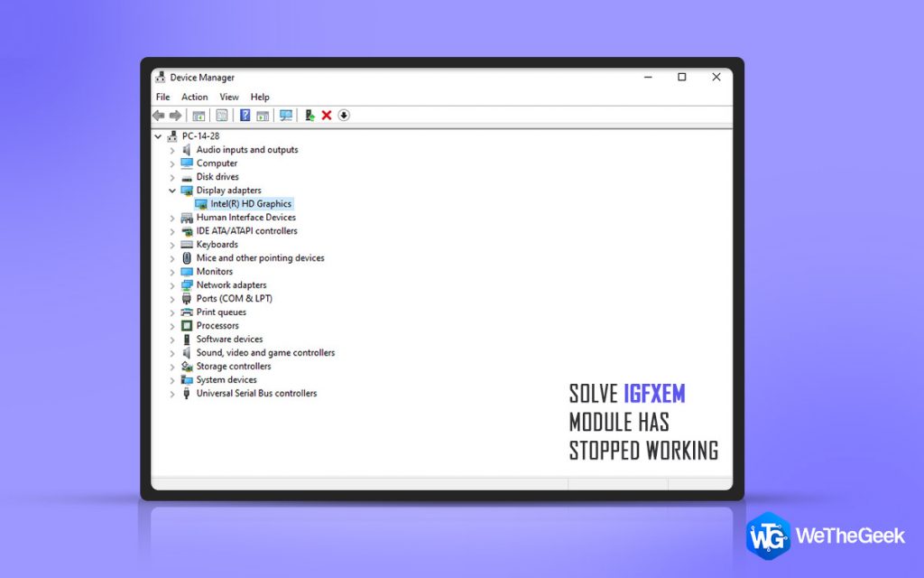Select the Human Interface Devices label
Viewport: 924px width, 578px height.
245,218
